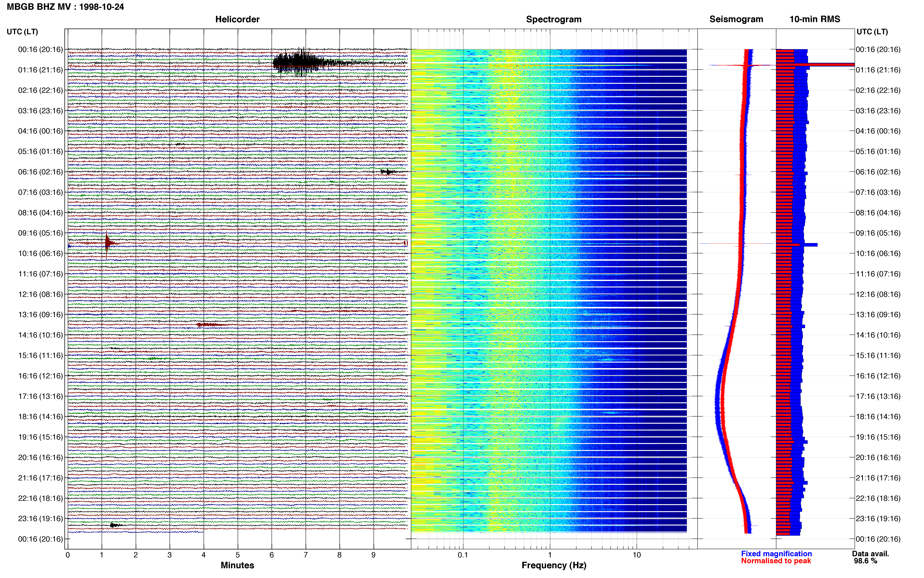Click the title 'MBGB BHZ MV : 1998-10-24'
Viewport: 924px width, 578px height.
[x=65, y=7]
